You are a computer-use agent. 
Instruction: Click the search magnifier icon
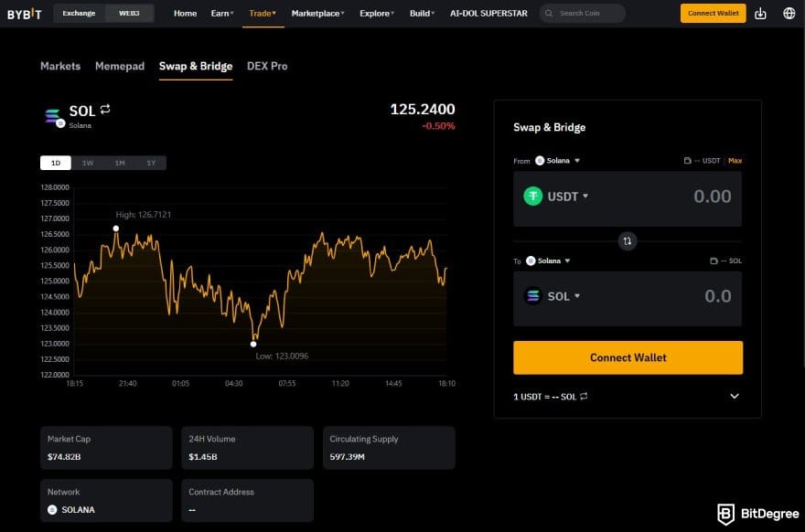[549, 14]
